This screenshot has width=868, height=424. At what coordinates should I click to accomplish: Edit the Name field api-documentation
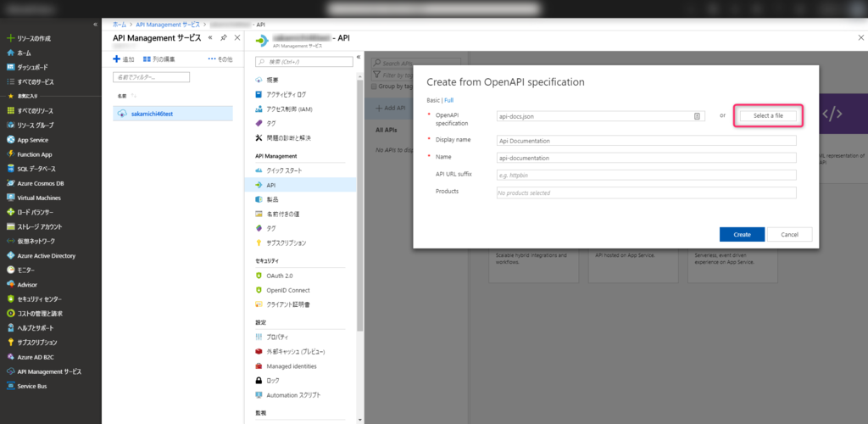pyautogui.click(x=647, y=158)
